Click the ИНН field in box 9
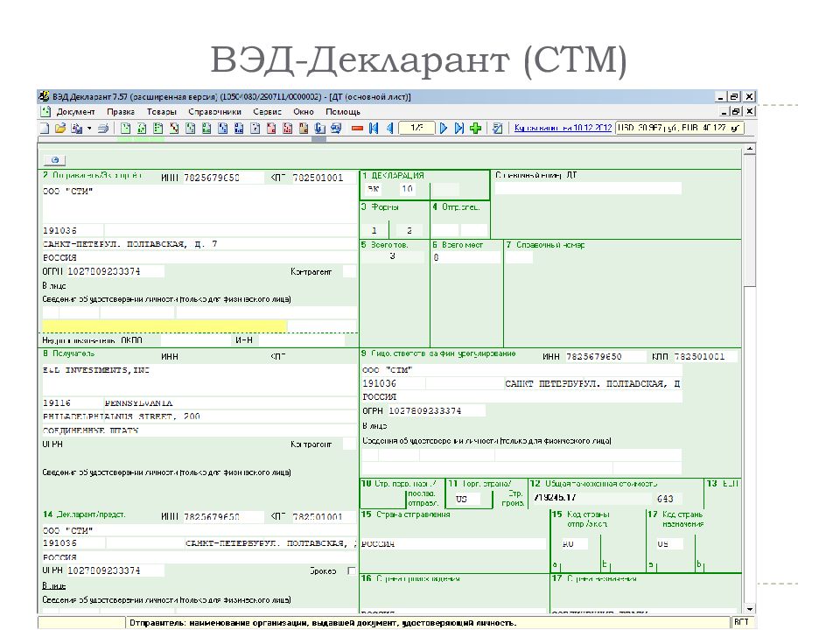Screen dimensions: 840x630 click(605, 356)
